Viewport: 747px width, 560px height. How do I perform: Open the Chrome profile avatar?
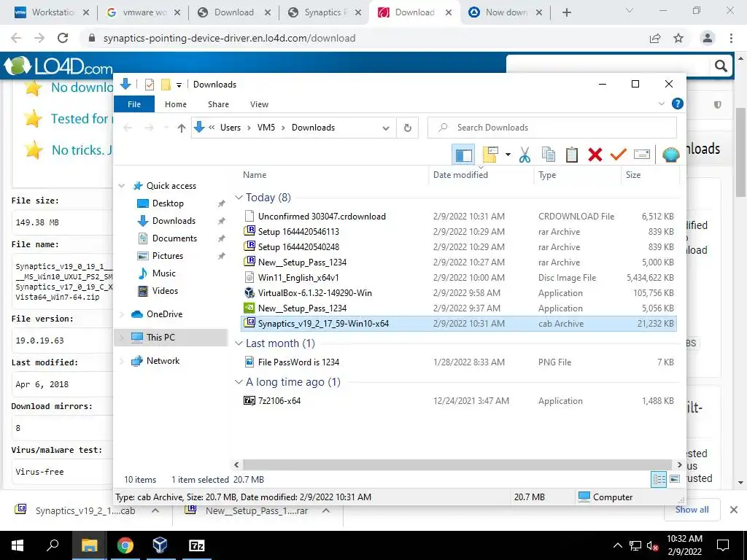(x=708, y=38)
